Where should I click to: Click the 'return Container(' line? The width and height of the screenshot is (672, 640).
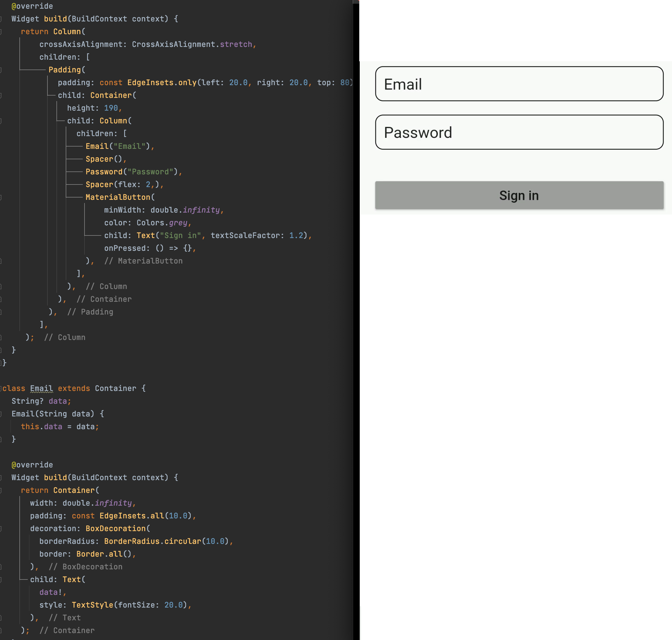pos(60,490)
